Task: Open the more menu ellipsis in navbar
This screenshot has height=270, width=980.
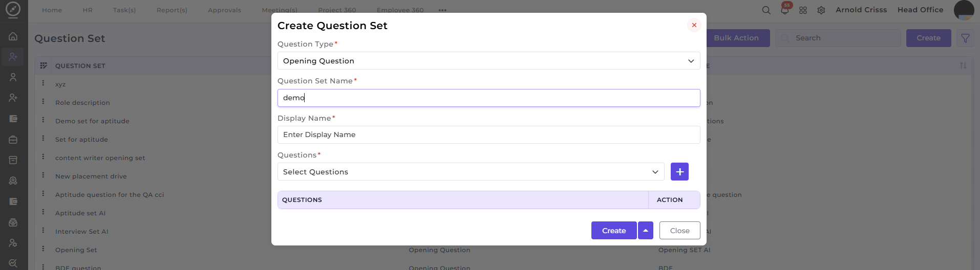Action: coord(442,10)
